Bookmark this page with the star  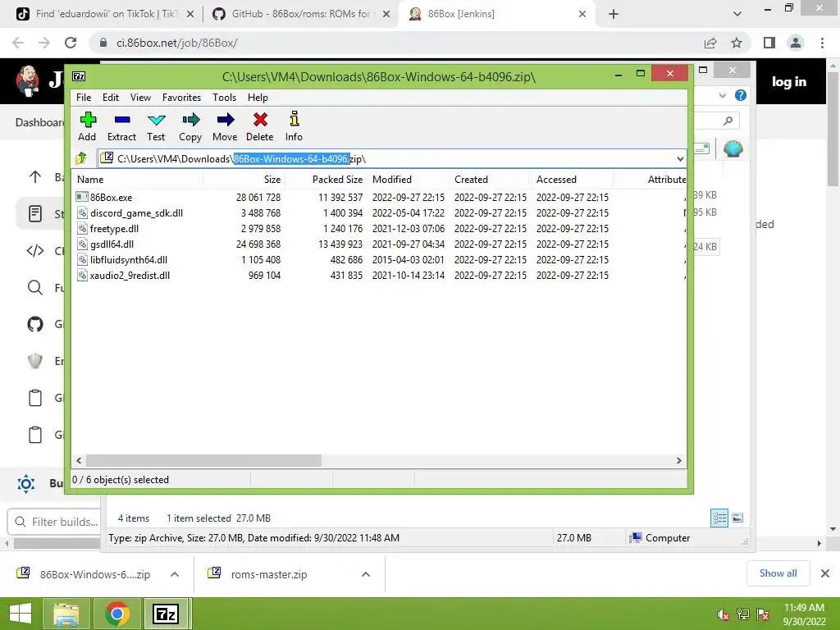pyautogui.click(x=737, y=43)
